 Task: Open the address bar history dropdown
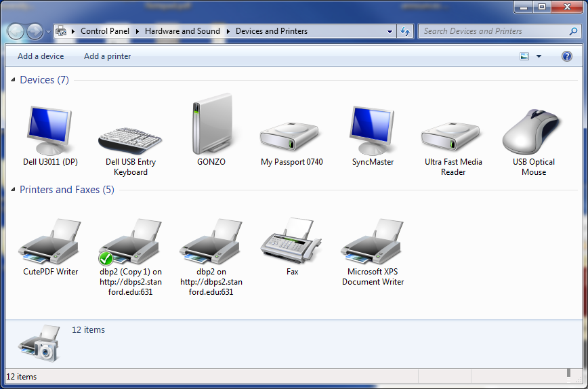pyautogui.click(x=390, y=31)
